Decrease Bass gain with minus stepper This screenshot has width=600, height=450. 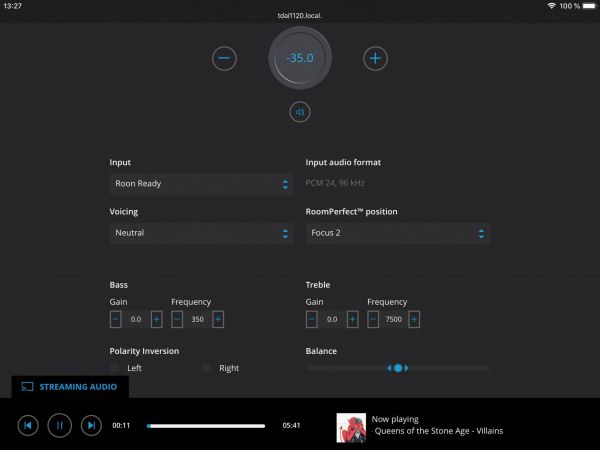(x=116, y=319)
